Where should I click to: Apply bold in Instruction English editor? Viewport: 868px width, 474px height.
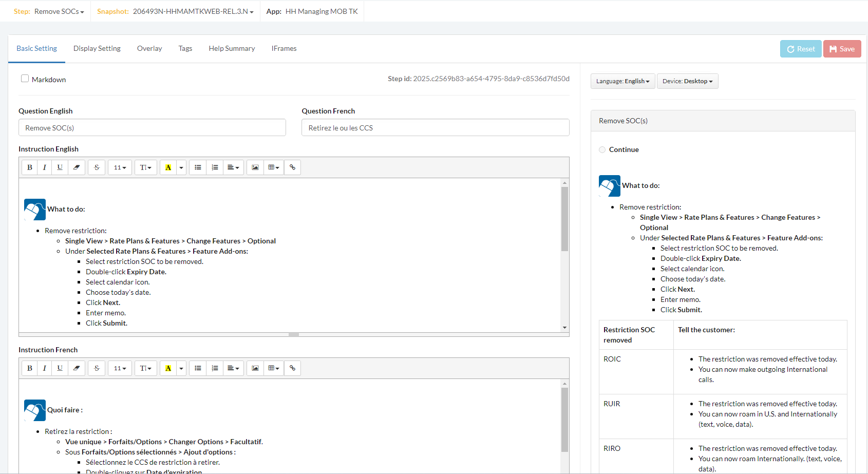(x=30, y=167)
